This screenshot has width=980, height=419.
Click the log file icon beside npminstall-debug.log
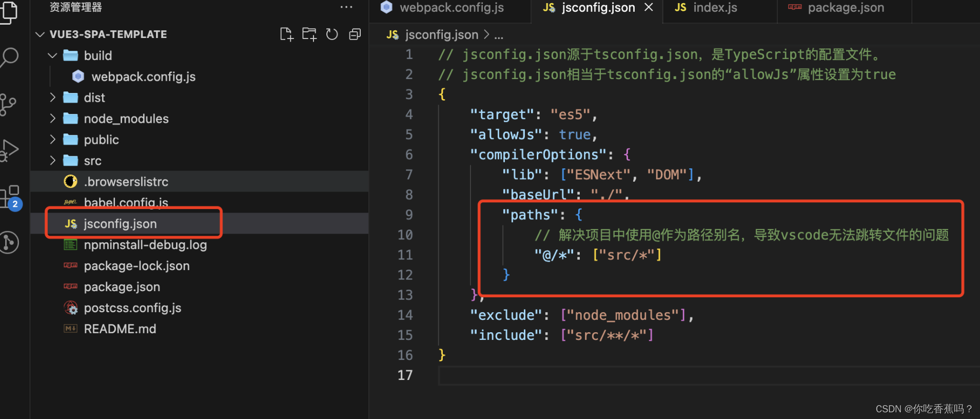(70, 244)
